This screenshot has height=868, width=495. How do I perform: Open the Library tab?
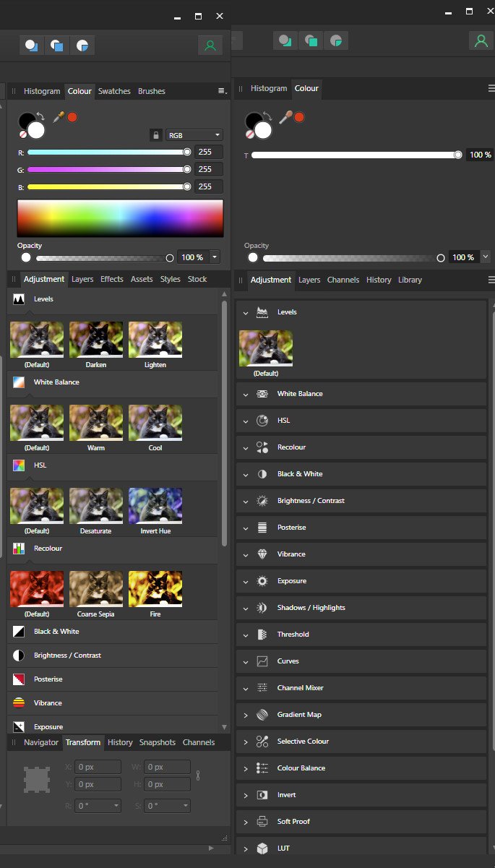coord(410,280)
